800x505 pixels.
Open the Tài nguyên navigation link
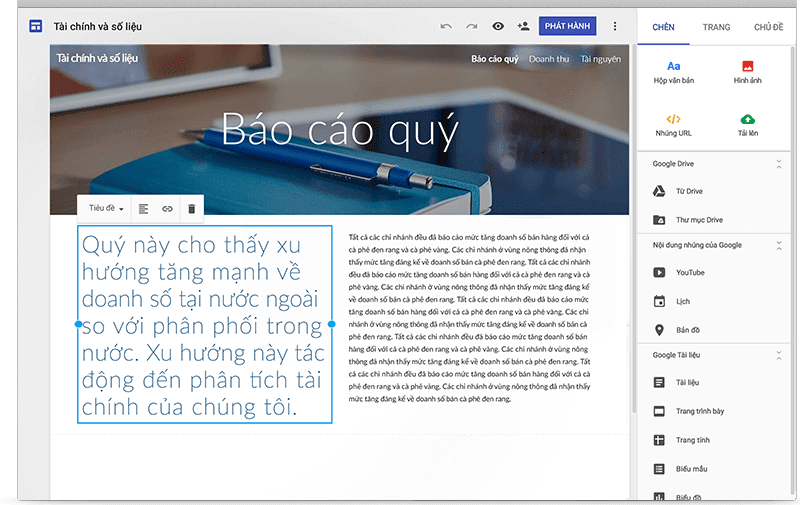coord(601,59)
